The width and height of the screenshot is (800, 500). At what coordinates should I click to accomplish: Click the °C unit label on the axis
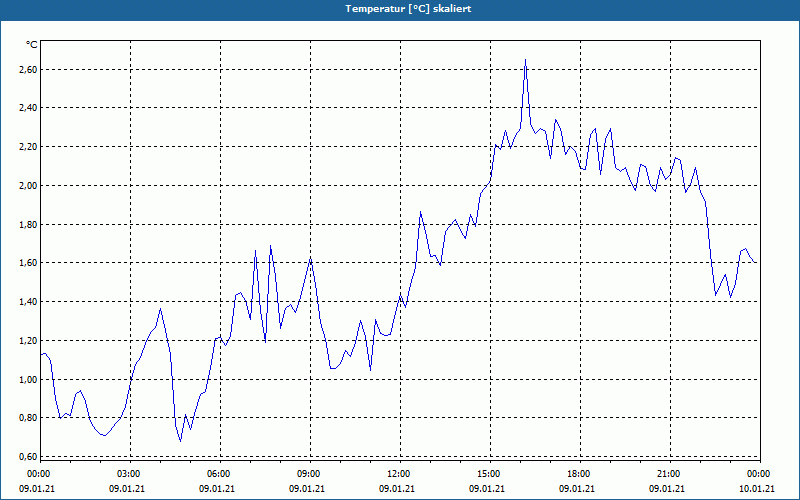32,45
